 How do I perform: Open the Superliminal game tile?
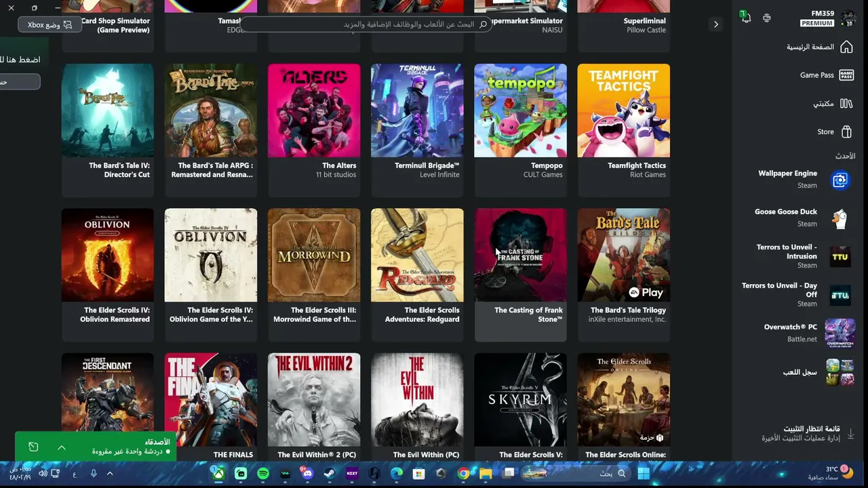(x=623, y=24)
